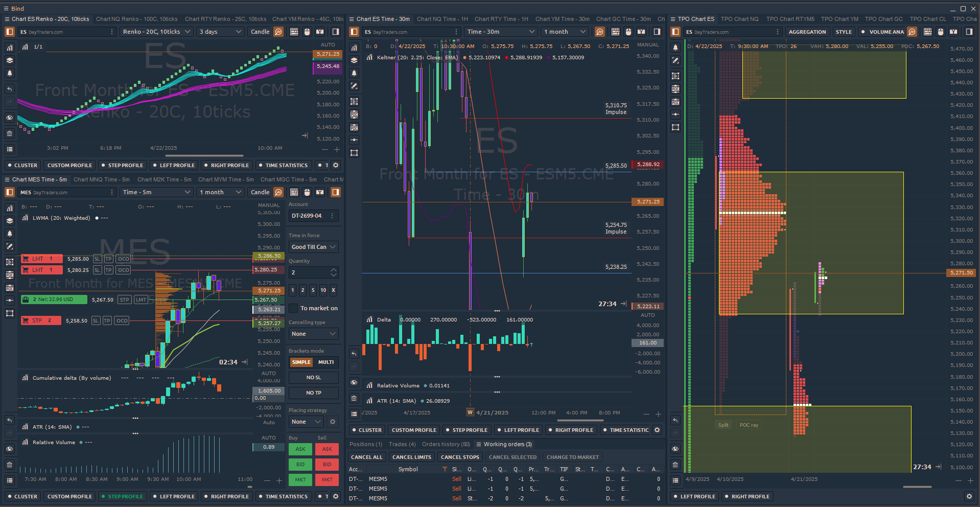Open Orders history (50) tab
980x507 pixels.
[x=446, y=444]
